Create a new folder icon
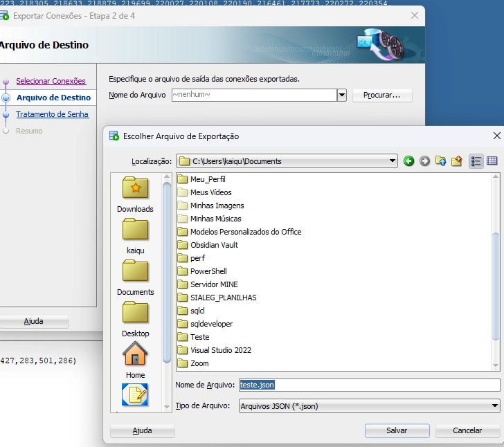The width and height of the screenshot is (504, 447). coord(456,161)
